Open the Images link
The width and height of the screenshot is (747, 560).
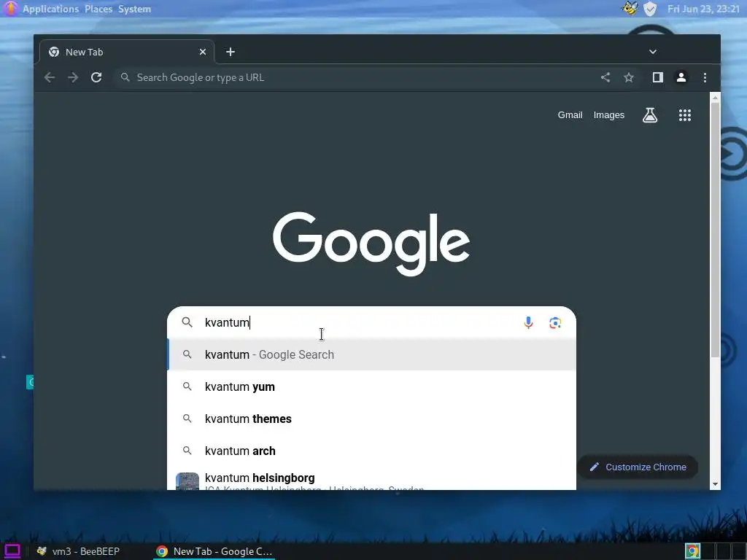609,114
